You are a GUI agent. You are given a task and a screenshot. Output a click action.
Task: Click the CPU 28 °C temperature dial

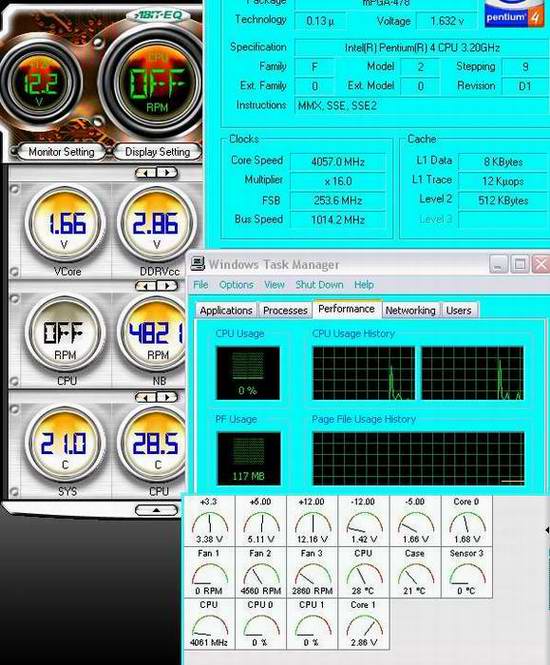coord(363,573)
